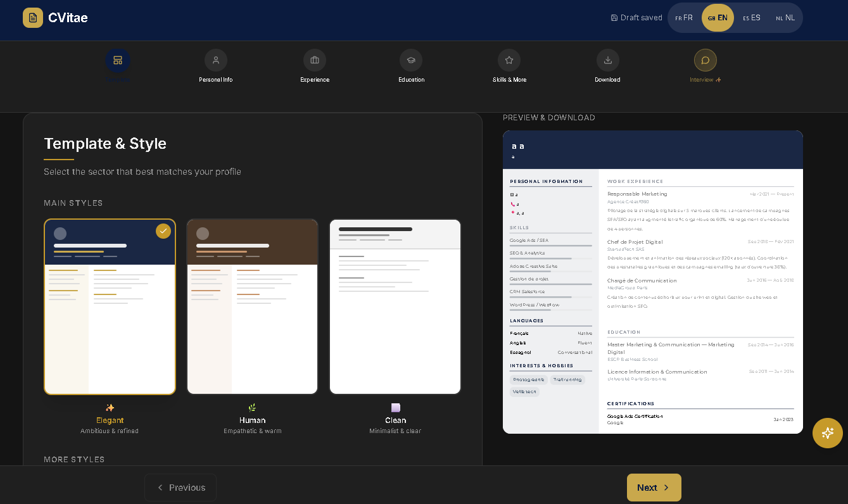Click the Skills & More step label

(x=509, y=80)
